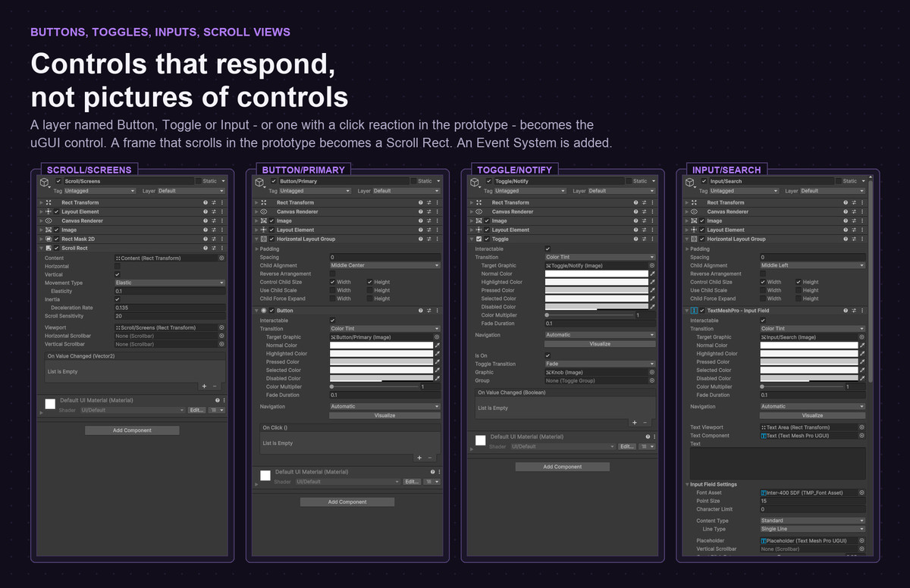Toggle Interactable checkbox in Toggle/Notify panel
This screenshot has width=910, height=588.
click(x=548, y=249)
